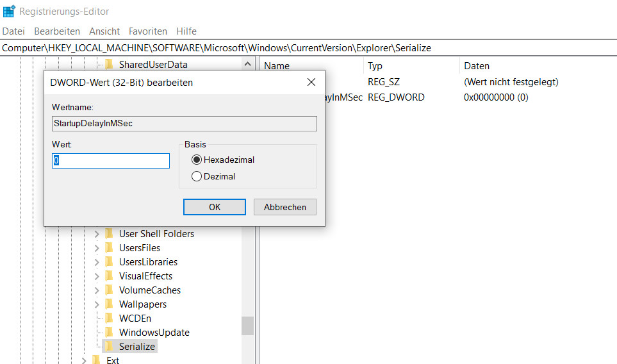The height and width of the screenshot is (364, 617).
Task: Expand the VolumeCaches key
Action: [97, 290]
